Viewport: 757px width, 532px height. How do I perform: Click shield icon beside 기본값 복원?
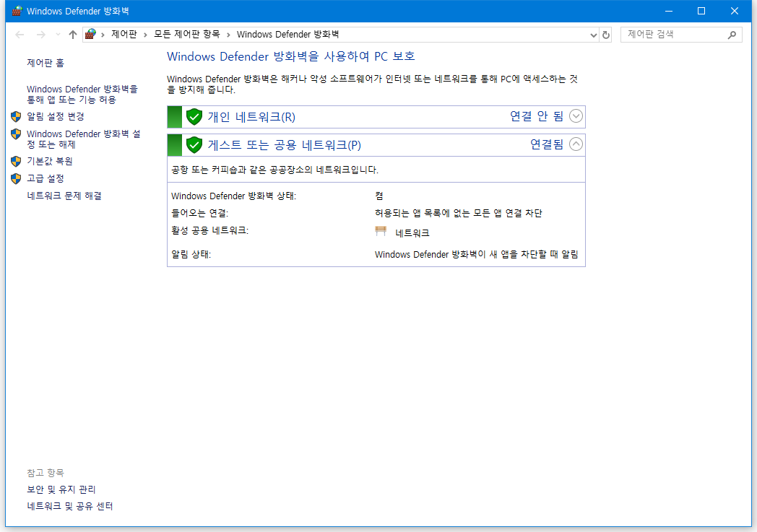[16, 161]
